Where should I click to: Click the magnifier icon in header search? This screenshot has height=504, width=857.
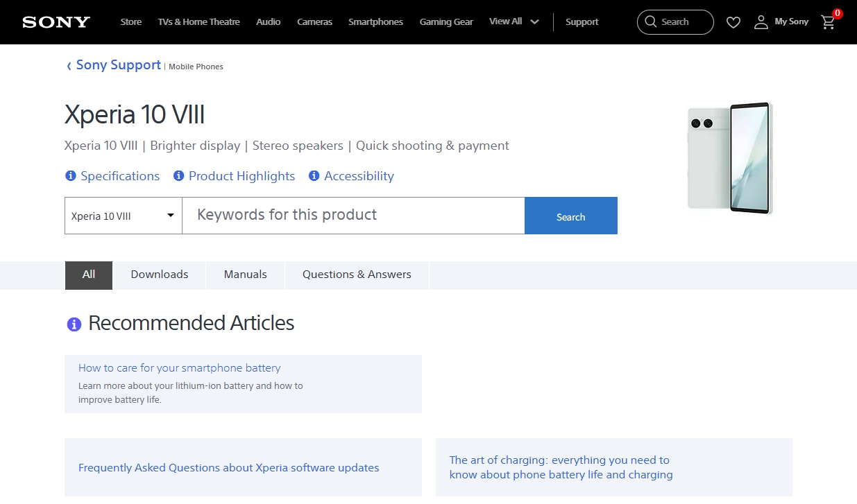[650, 21]
